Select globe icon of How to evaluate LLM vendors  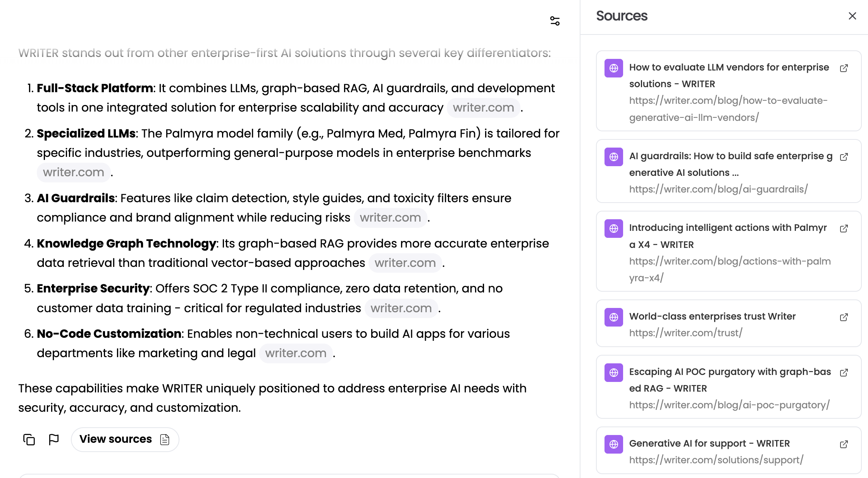(614, 68)
